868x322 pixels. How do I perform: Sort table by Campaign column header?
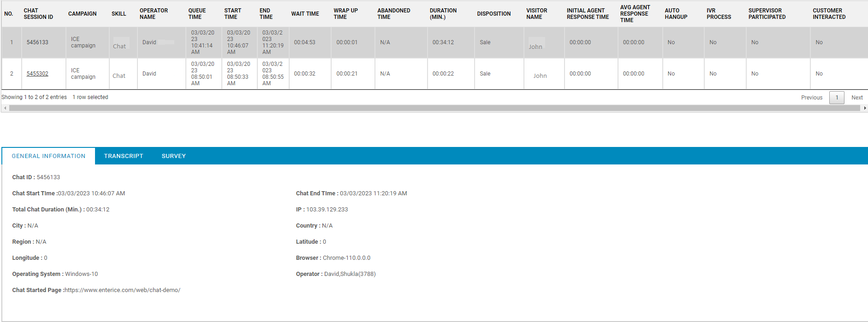(82, 14)
